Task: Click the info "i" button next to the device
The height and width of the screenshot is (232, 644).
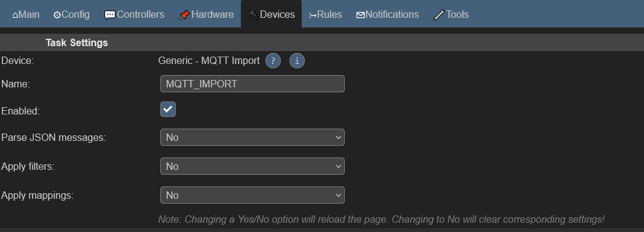Action: [297, 61]
